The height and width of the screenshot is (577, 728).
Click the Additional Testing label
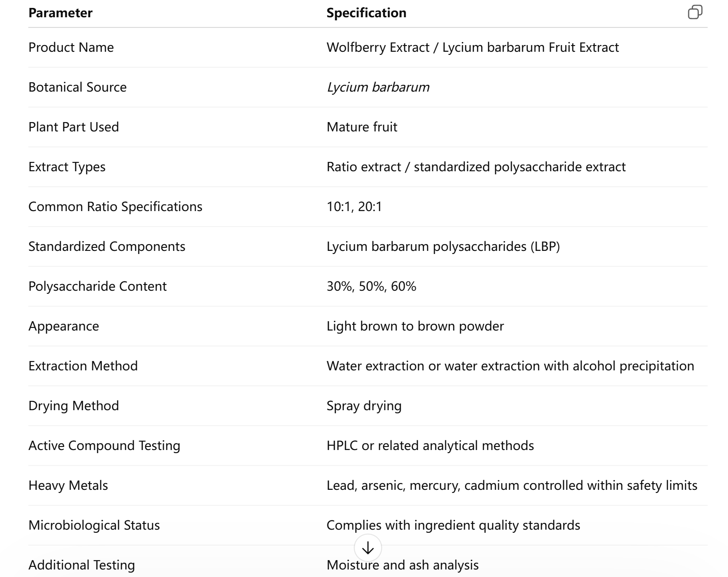pyautogui.click(x=81, y=565)
